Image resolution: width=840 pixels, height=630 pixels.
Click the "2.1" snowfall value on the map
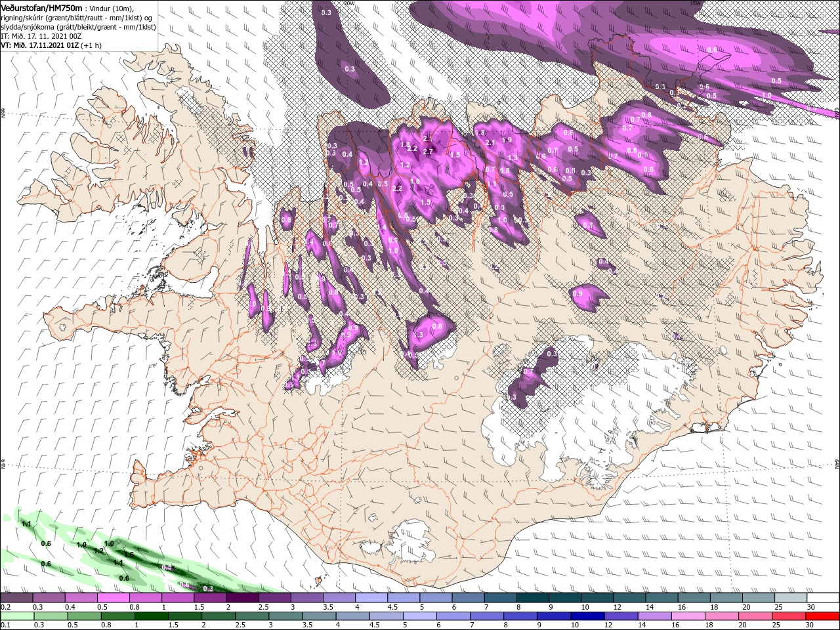tap(490, 142)
